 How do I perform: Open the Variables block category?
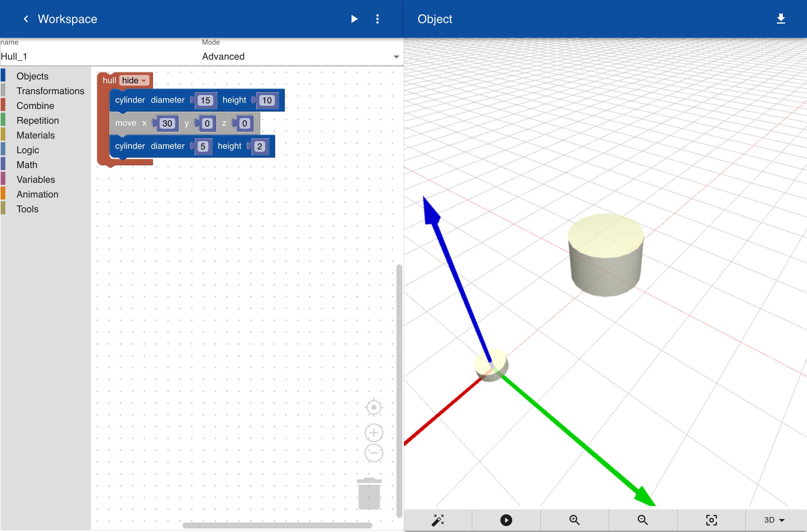tap(36, 179)
